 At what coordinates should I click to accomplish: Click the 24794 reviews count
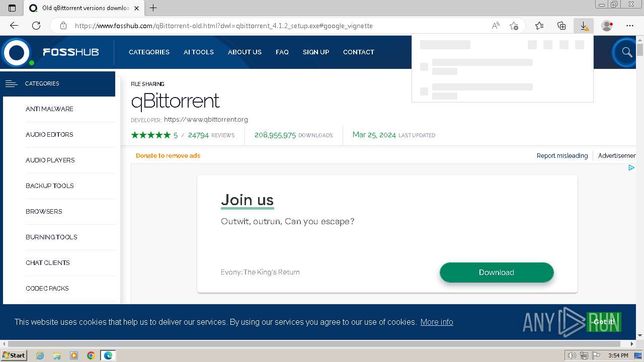point(198,135)
